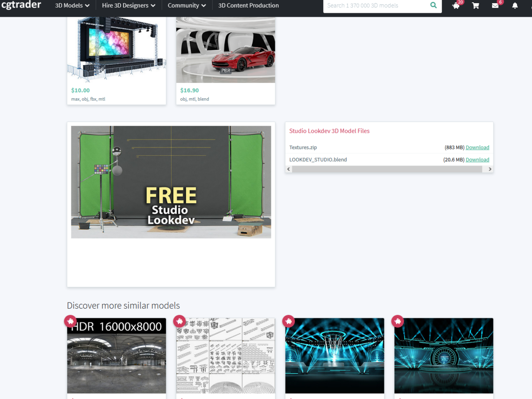Image resolution: width=532 pixels, height=399 pixels.
Task: Download the LOOKDEV_STUDIO.blend file
Action: (477, 159)
